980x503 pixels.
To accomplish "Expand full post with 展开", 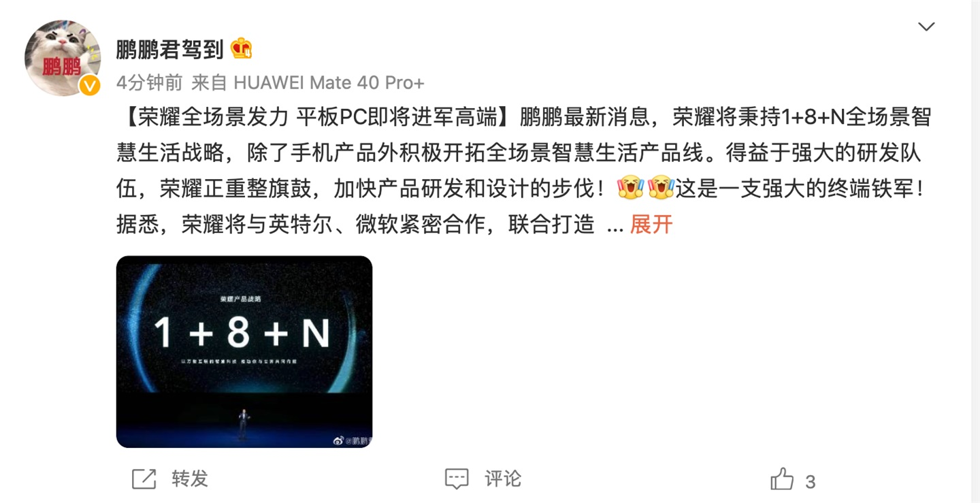I will (651, 224).
